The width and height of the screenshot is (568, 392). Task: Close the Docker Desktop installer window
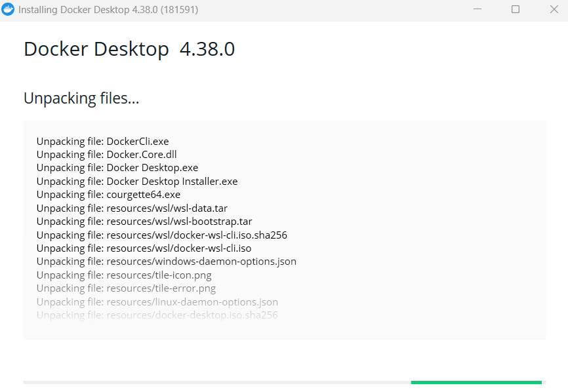click(x=554, y=9)
